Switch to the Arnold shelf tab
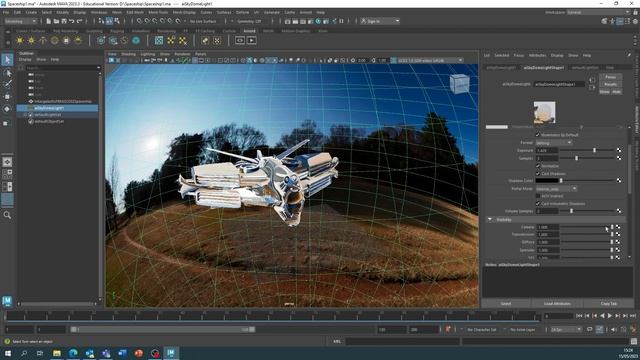The image size is (640, 360). (249, 31)
